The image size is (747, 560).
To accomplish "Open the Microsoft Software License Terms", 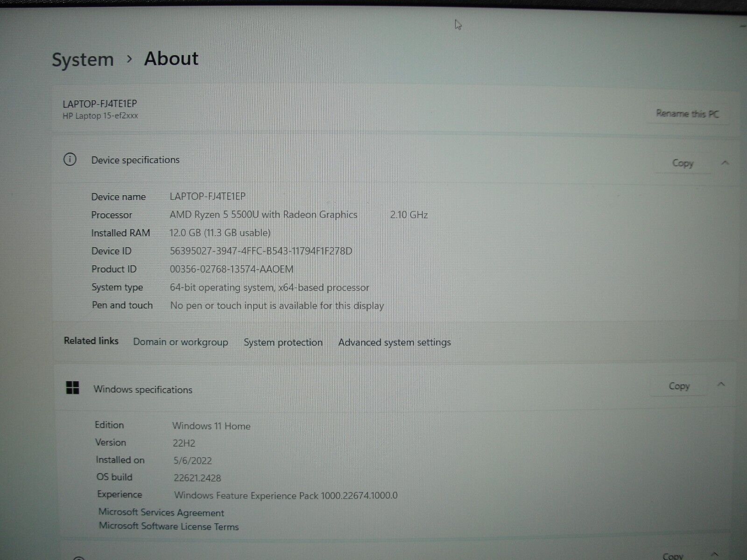I will pos(168,526).
